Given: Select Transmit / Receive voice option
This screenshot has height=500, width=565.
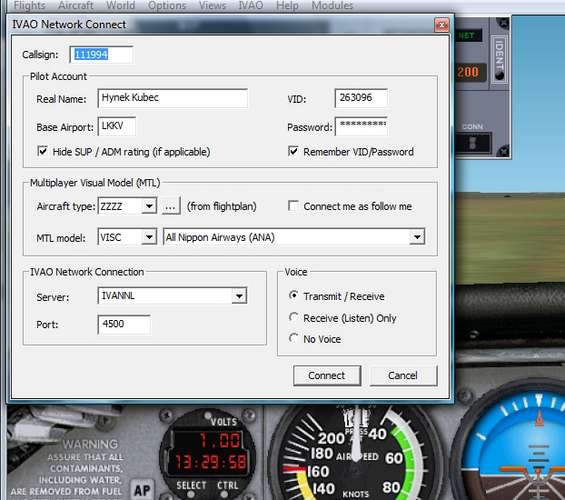Looking at the screenshot, I should click(294, 296).
